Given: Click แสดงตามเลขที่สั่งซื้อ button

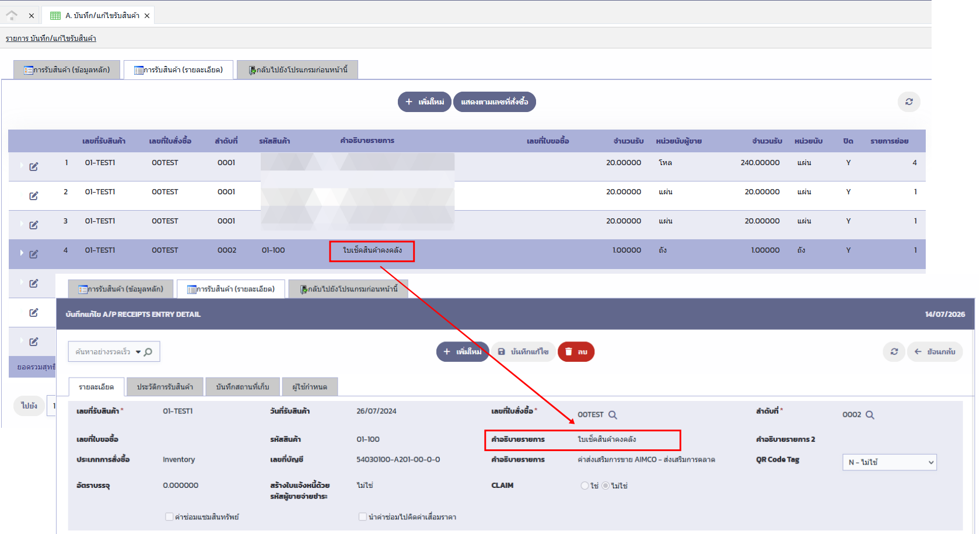Looking at the screenshot, I should coord(495,102).
